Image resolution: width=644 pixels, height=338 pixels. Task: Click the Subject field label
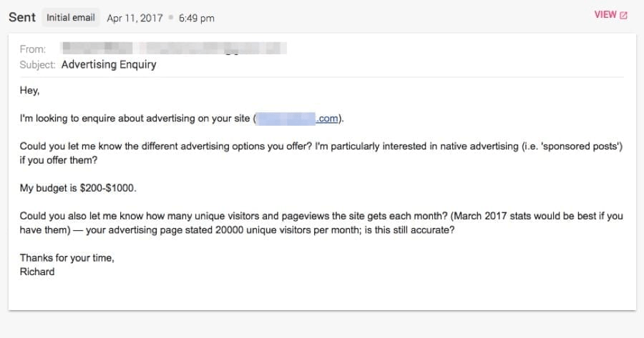[x=38, y=64]
